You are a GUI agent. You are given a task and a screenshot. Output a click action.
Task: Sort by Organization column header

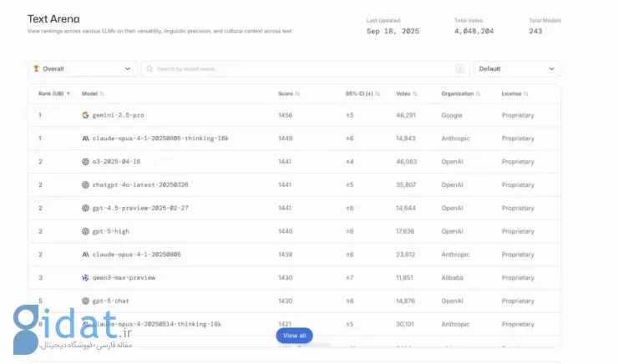(x=461, y=94)
